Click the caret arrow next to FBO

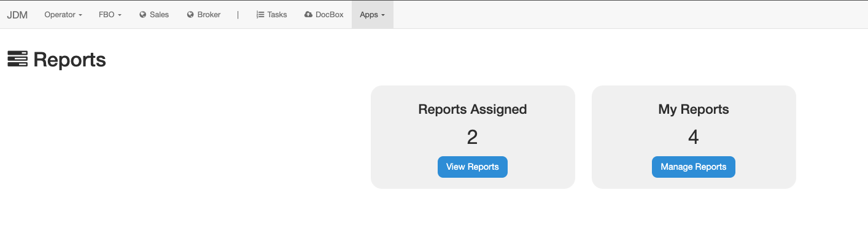pos(120,15)
